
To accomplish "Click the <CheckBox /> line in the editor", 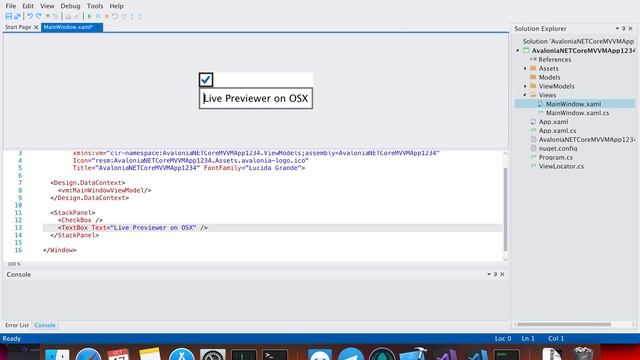I will coord(80,220).
